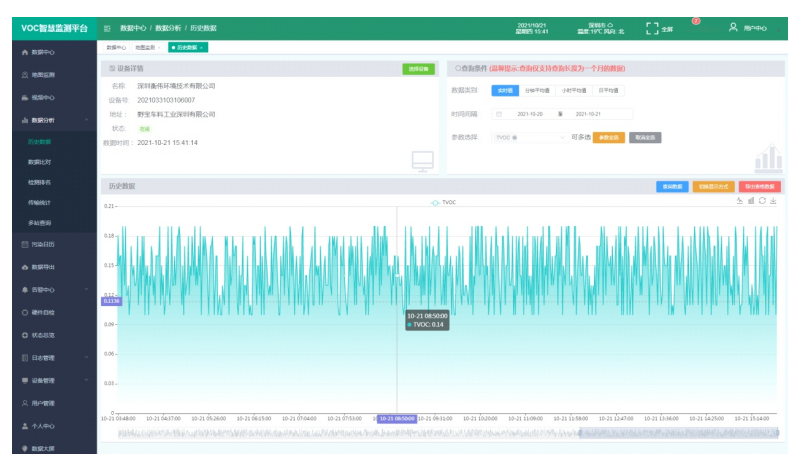
Task: Close the 地图监测 page tab
Action: pyautogui.click(x=159, y=48)
